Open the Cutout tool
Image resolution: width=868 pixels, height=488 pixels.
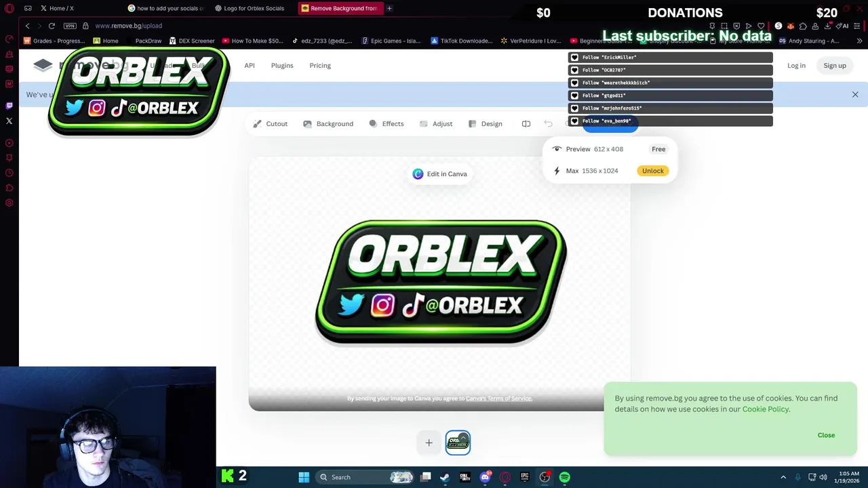[x=270, y=124]
